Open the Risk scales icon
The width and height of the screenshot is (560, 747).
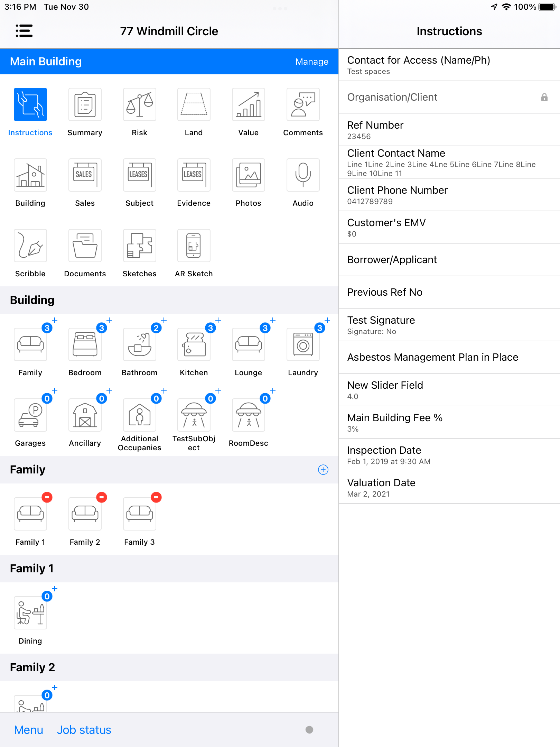[140, 104]
